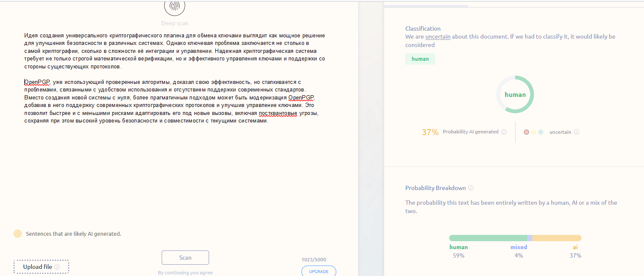
Task: Click the UPGRADE button
Action: coord(319,271)
